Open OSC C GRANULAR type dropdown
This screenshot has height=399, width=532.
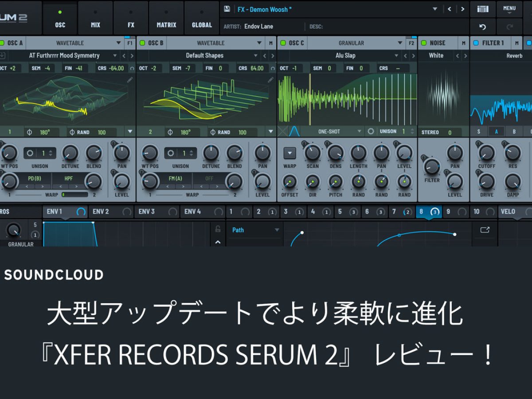tap(356, 43)
